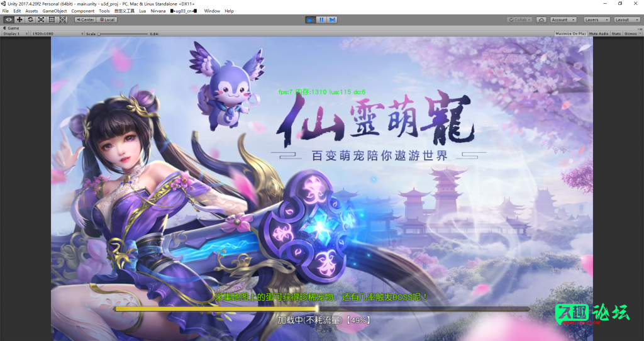Pause the running game
The width and height of the screenshot is (644, 341).
[321, 20]
